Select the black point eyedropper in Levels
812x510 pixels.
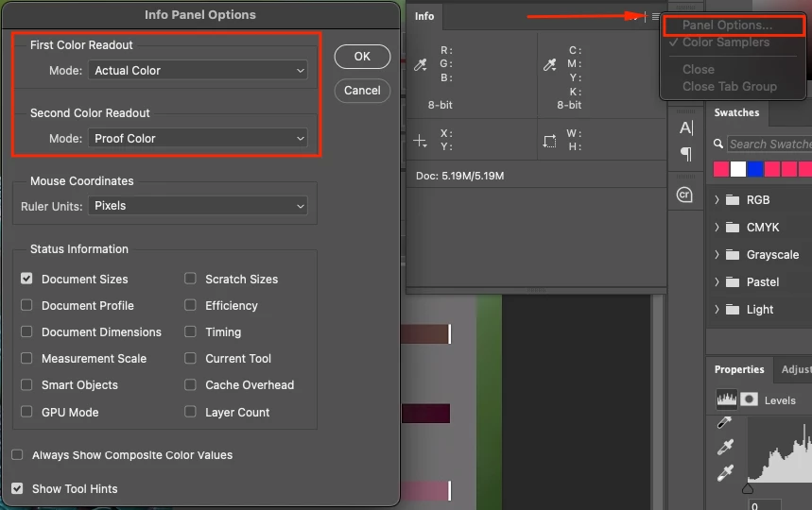point(724,422)
